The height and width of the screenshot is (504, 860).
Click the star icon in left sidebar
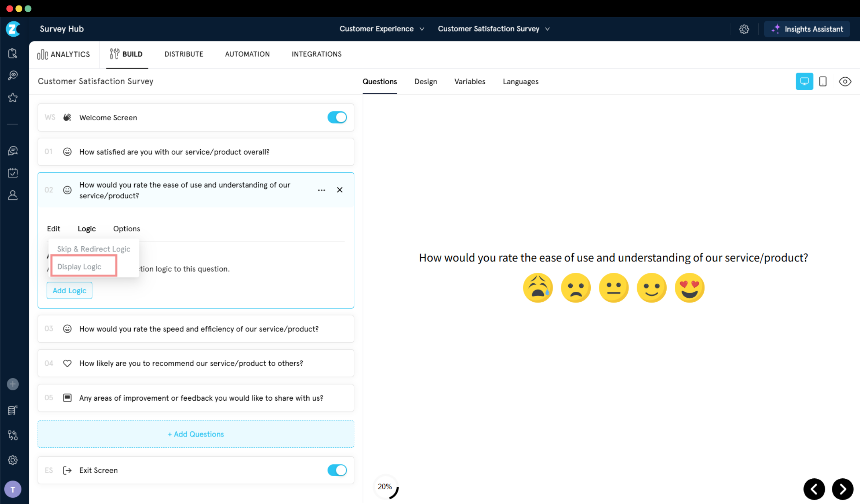(x=13, y=98)
